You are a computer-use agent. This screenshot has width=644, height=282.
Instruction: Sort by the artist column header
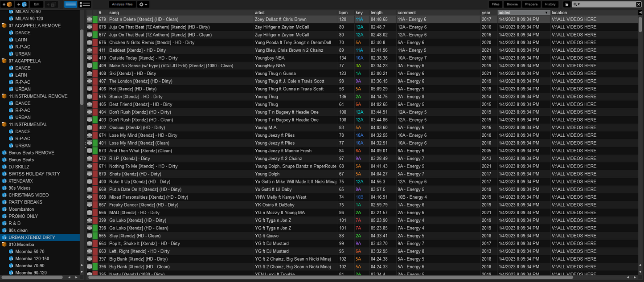tap(295, 13)
